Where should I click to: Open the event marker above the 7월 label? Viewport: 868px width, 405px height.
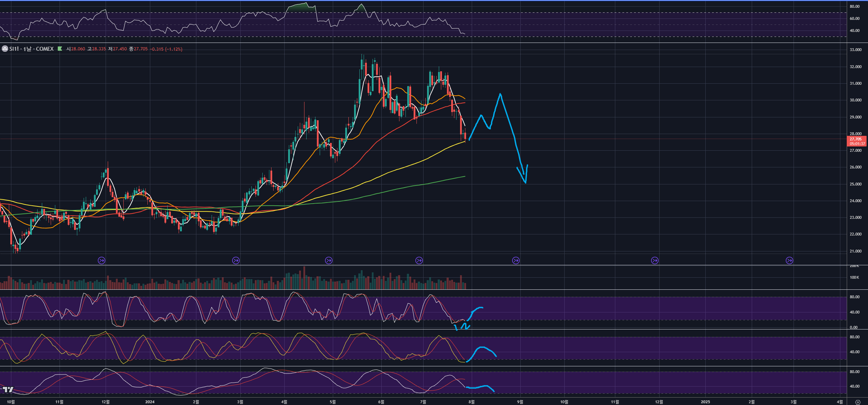click(419, 261)
